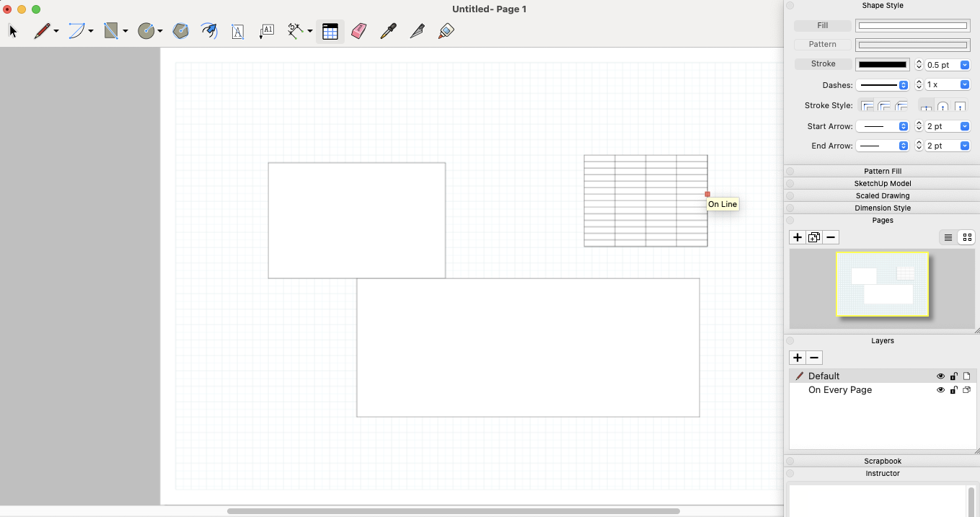Screen dimensions: 980x517
Task: Open the Dashes pattern dropdown
Action: (883, 85)
